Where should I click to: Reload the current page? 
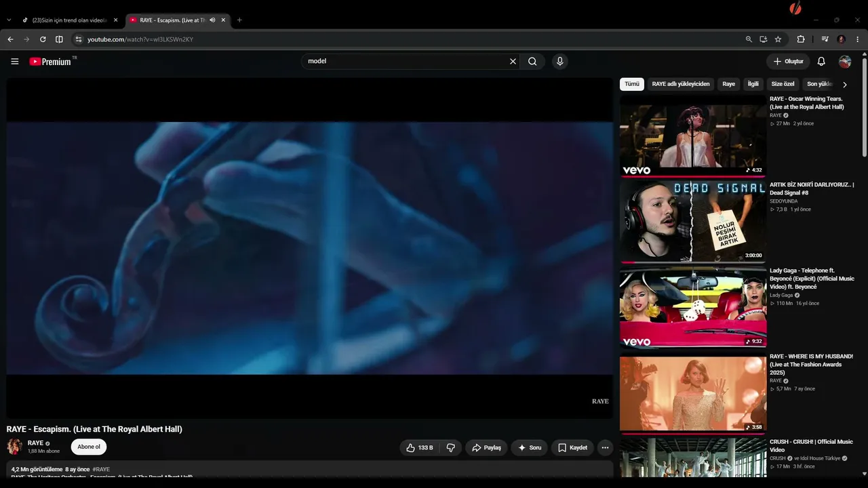[x=43, y=39]
